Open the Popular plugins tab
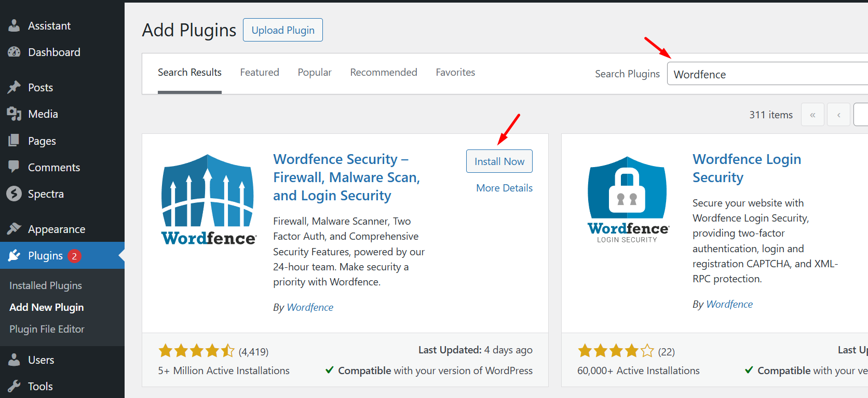868x398 pixels. tap(315, 73)
